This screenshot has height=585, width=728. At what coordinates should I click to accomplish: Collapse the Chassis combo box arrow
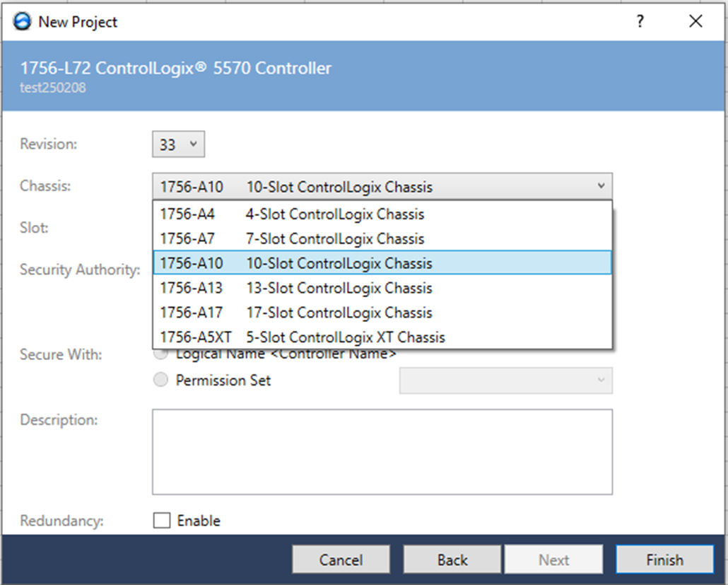[x=601, y=186]
